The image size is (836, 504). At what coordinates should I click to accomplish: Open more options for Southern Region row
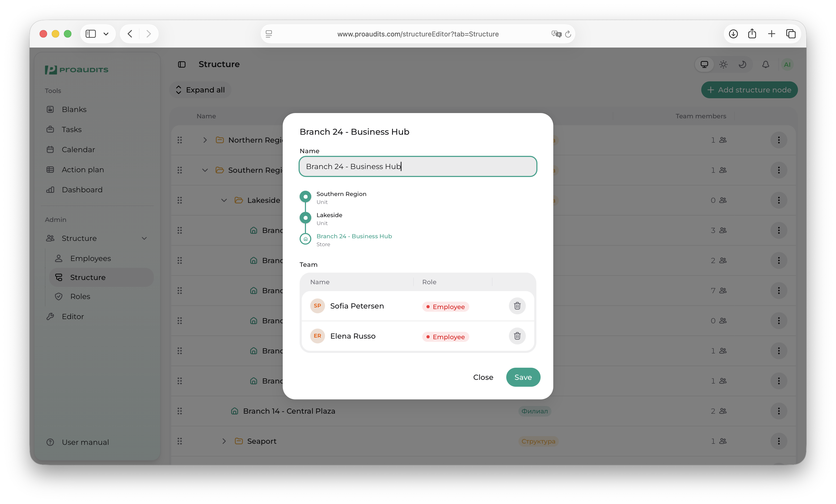point(779,170)
